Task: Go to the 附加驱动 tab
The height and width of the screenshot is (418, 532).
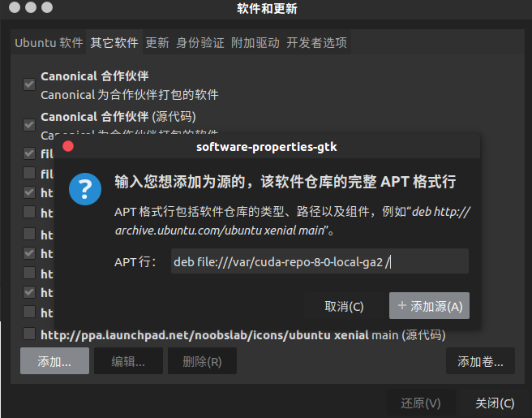Action: (x=255, y=43)
